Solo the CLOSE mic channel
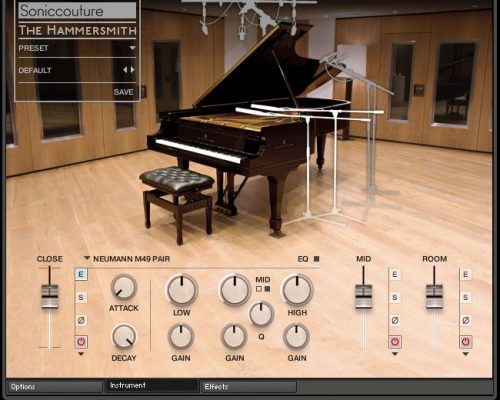This screenshot has height=400, width=500. point(81,297)
